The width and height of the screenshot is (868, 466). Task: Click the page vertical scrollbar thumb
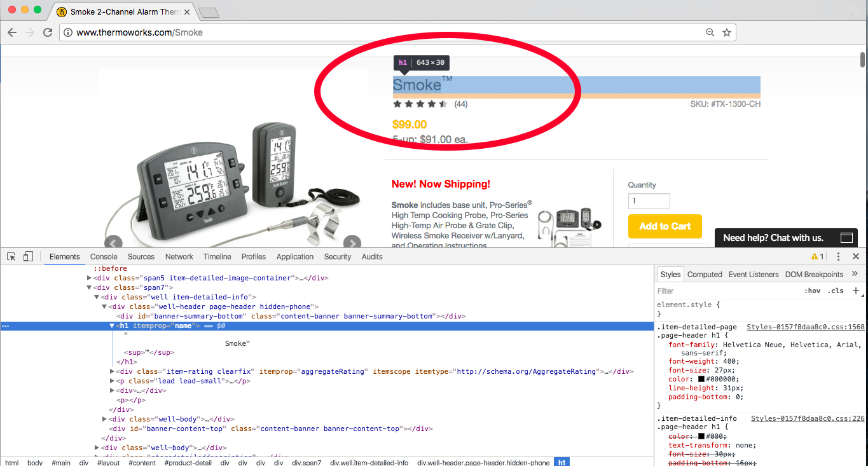pos(862,59)
